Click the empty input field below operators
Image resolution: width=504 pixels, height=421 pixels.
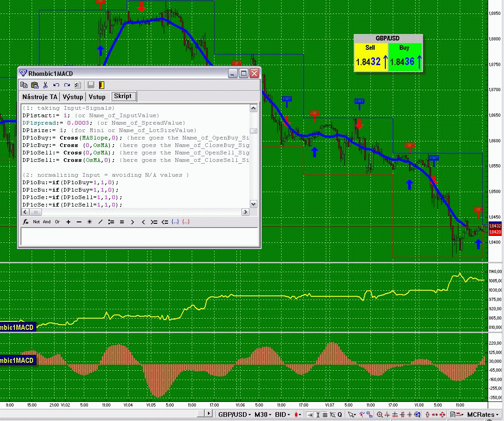click(x=139, y=236)
